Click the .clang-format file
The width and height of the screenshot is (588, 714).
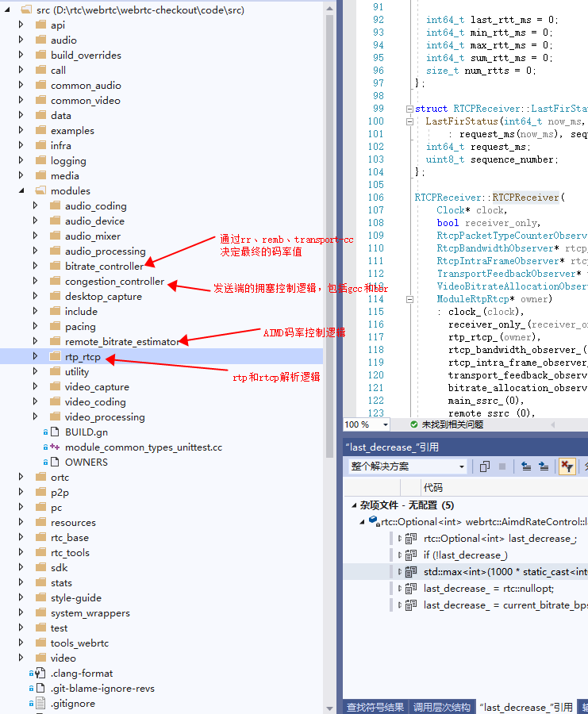click(x=82, y=673)
